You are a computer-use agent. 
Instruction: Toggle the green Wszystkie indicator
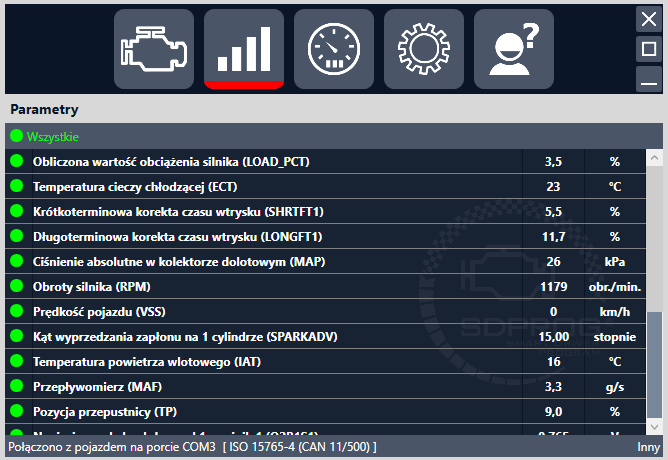[16, 136]
